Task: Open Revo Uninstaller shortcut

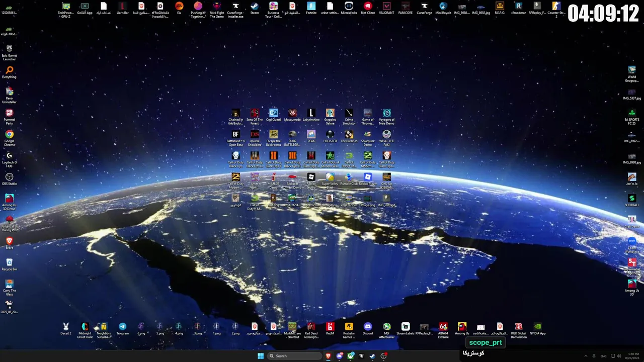Action: pos(9,95)
